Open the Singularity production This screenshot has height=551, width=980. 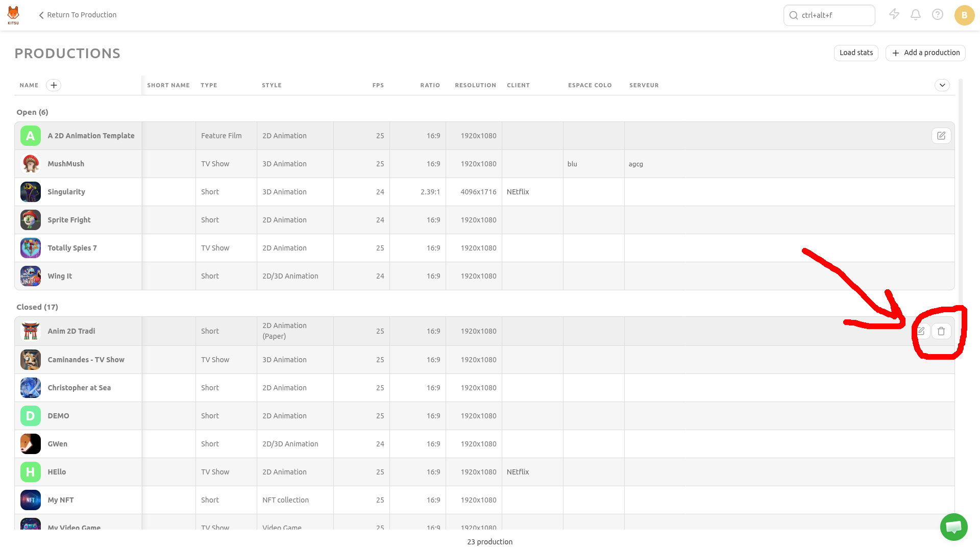coord(66,192)
